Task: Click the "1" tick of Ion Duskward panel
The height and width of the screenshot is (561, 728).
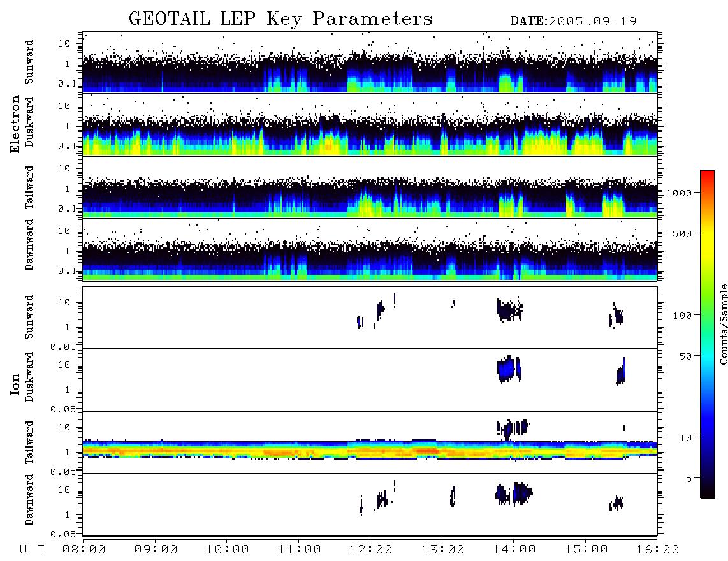Action: coord(68,390)
